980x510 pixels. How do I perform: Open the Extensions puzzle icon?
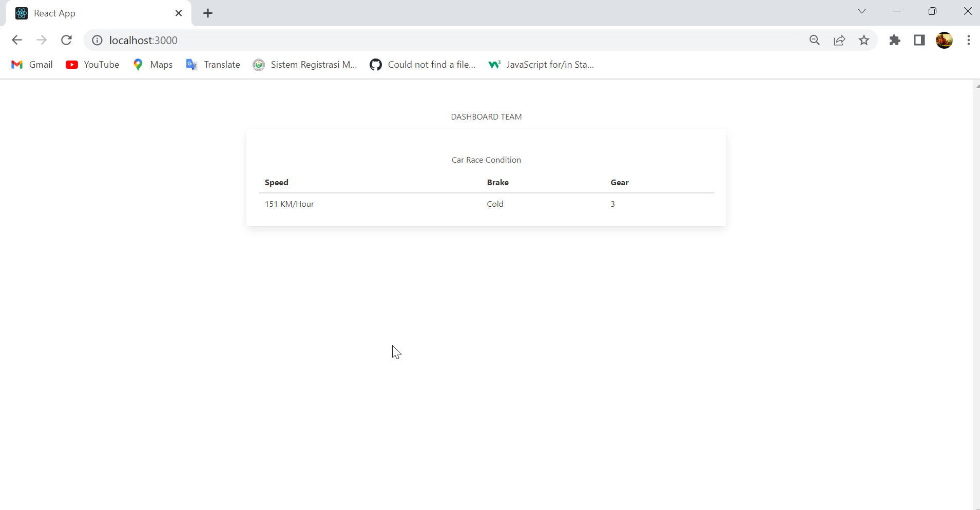895,40
